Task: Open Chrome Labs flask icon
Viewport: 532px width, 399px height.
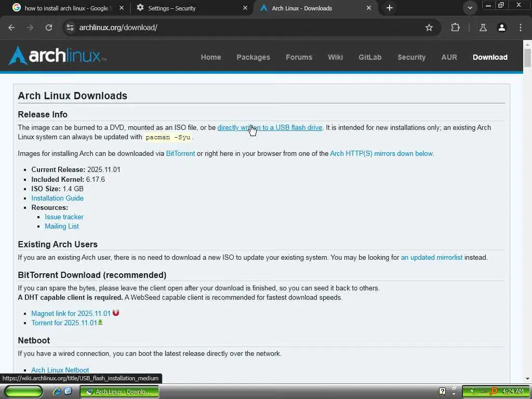Action: pos(483,28)
